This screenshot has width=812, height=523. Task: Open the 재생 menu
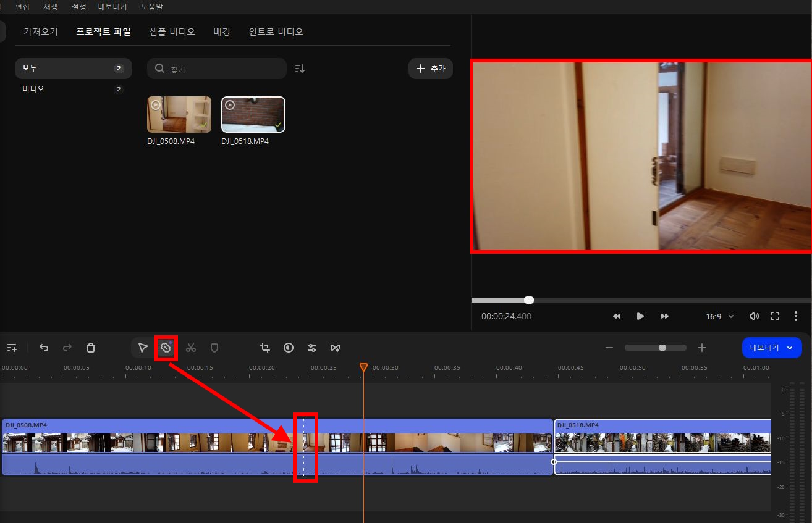pos(51,7)
